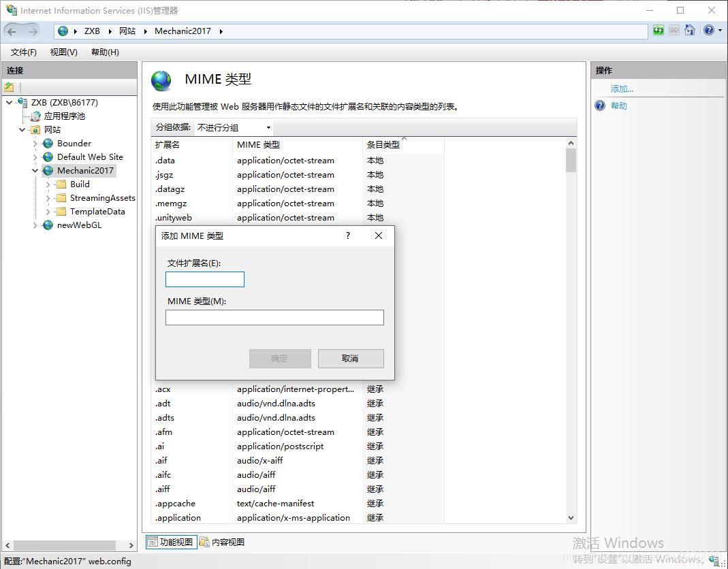The height and width of the screenshot is (569, 728).
Task: Switch to 内容视图 content view tab
Action: pos(222,542)
